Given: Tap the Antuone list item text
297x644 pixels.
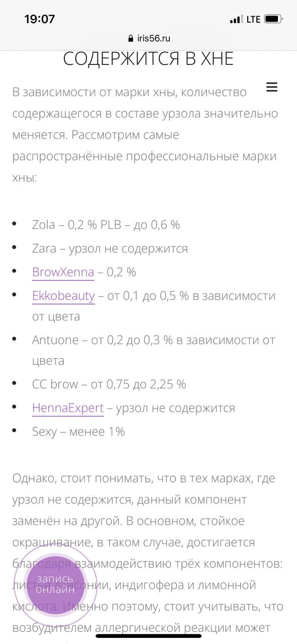Looking at the screenshot, I should pyautogui.click(x=154, y=350).
